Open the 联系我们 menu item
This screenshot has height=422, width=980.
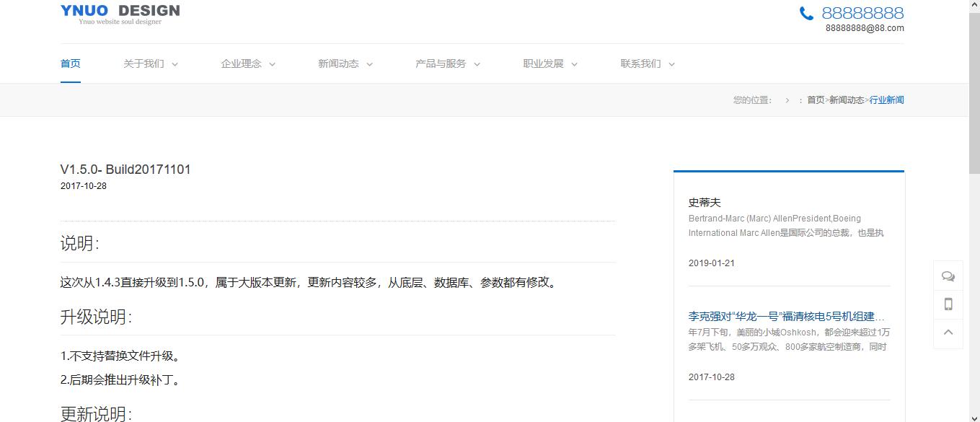640,63
